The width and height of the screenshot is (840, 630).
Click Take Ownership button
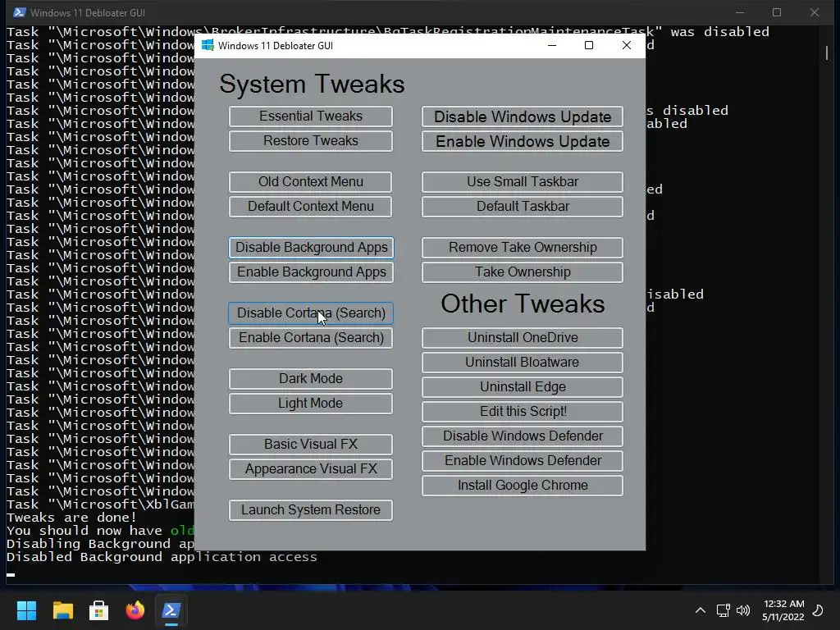(523, 272)
